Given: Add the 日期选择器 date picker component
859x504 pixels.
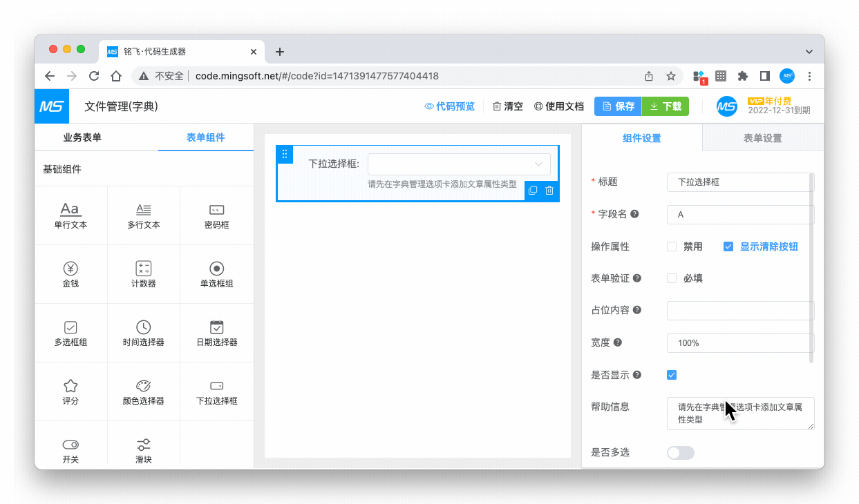Looking at the screenshot, I should pos(216,327).
